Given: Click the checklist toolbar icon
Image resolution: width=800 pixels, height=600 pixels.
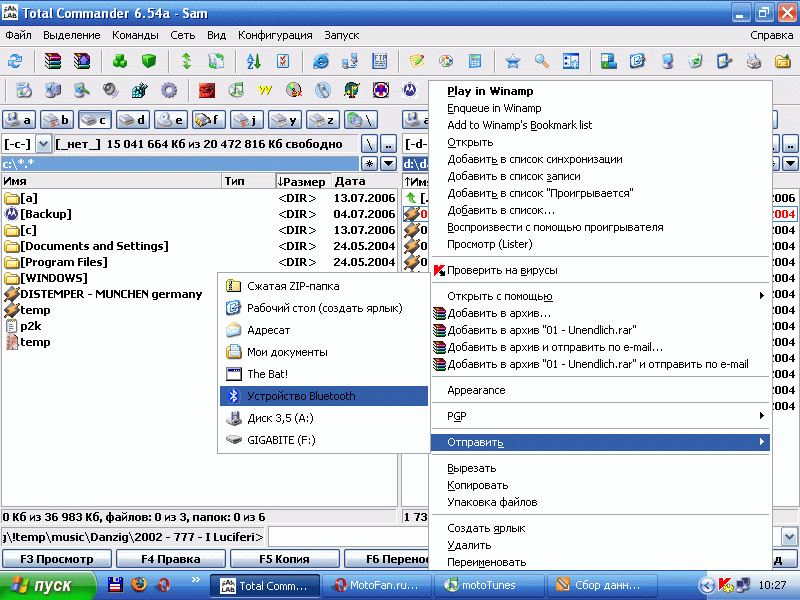Looking at the screenshot, I should [282, 62].
